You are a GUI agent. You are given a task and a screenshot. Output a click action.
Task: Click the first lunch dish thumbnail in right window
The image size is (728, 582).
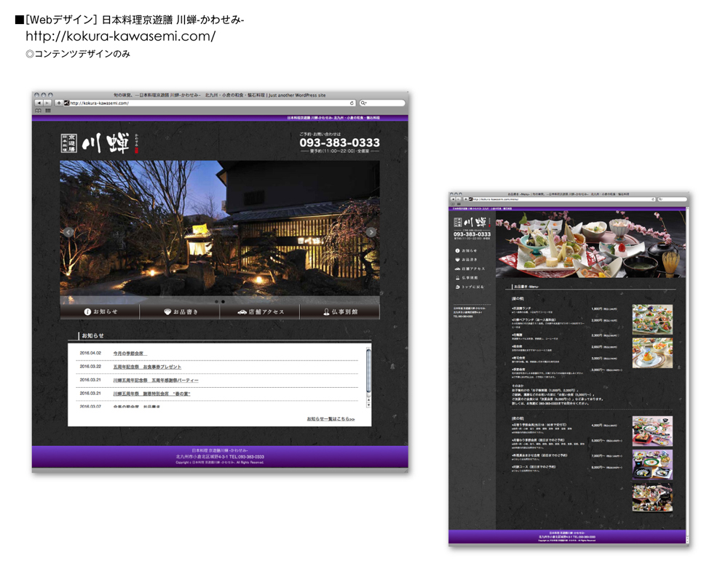(x=652, y=319)
